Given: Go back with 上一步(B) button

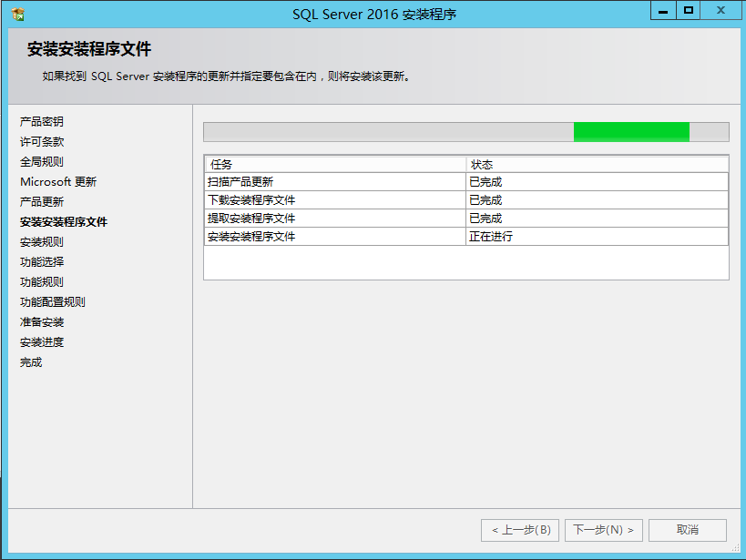Looking at the screenshot, I should 520,530.
